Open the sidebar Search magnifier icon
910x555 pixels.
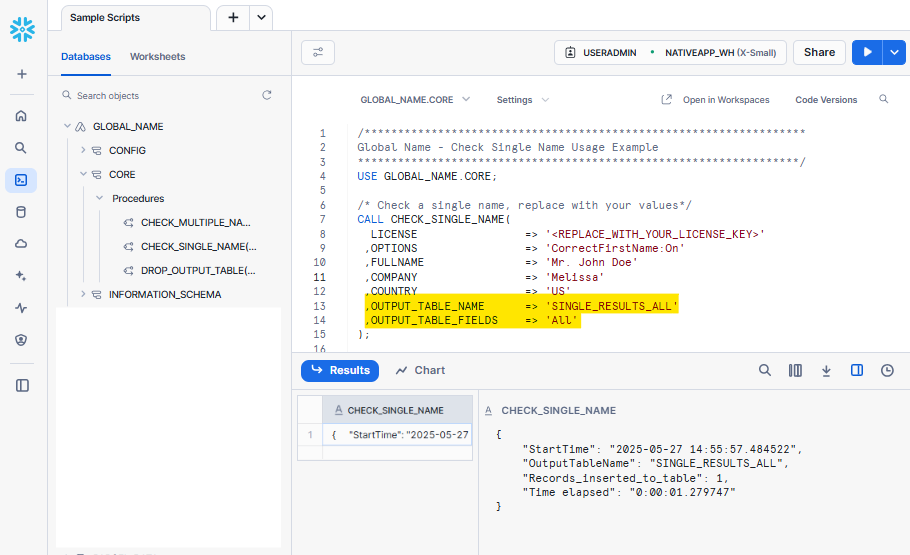point(21,148)
